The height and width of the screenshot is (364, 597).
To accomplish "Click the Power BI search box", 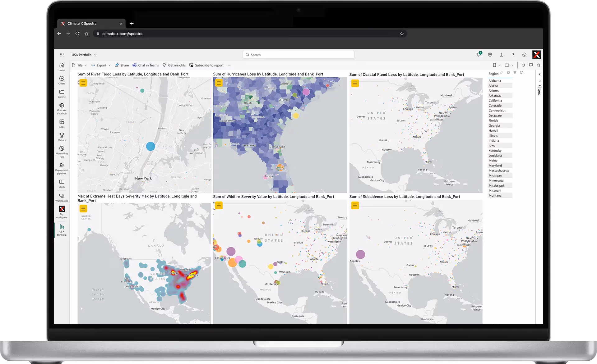I will 298,55.
